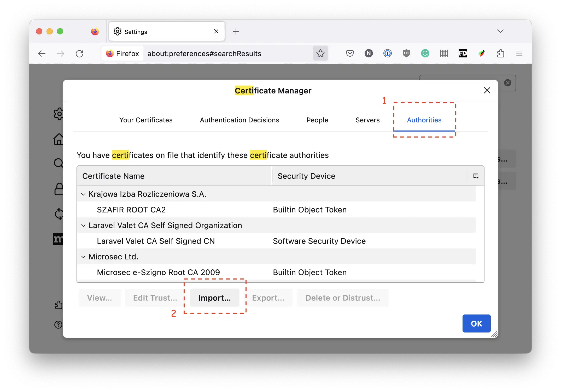Viewport: 561px width, 392px height.
Task: Open Home settings in sidebar
Action: [x=59, y=139]
